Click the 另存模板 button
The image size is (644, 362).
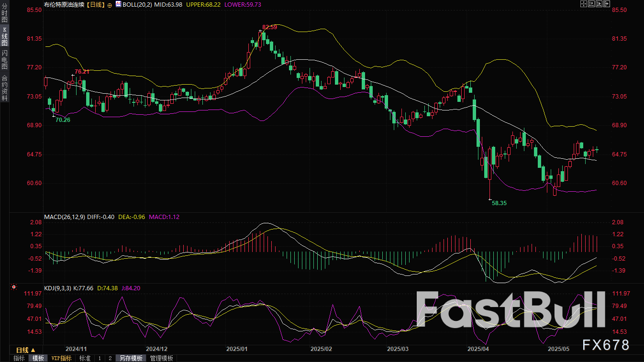pyautogui.click(x=131, y=358)
